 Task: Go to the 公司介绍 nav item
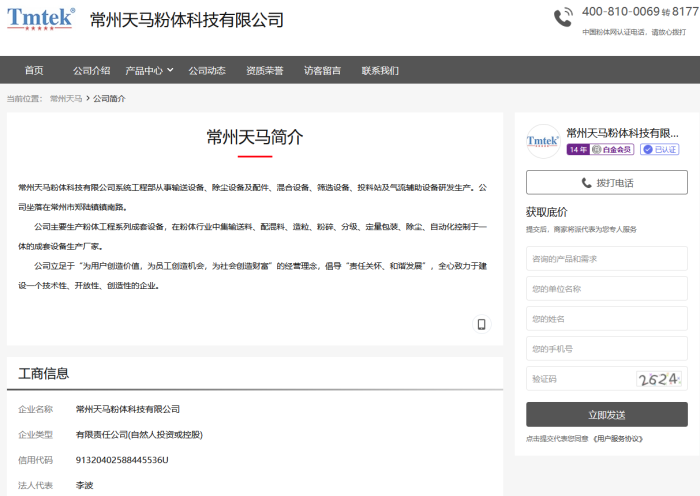click(91, 70)
